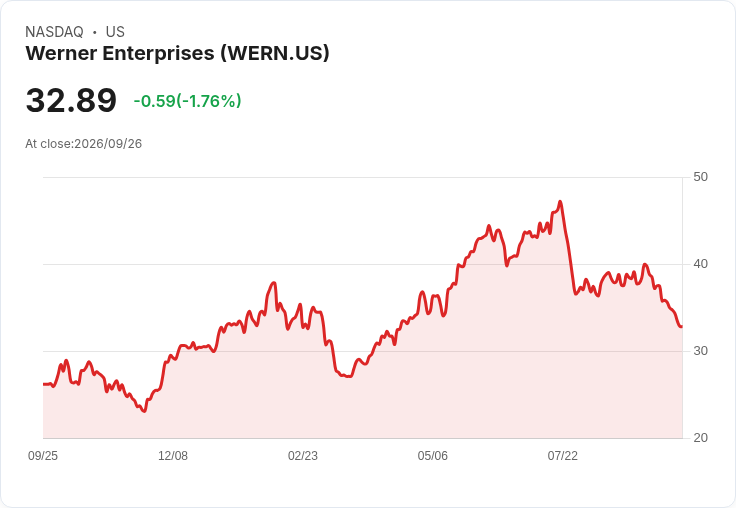Viewport: 736px width, 508px height.
Task: Click the 50 price axis label
Action: coord(700,177)
